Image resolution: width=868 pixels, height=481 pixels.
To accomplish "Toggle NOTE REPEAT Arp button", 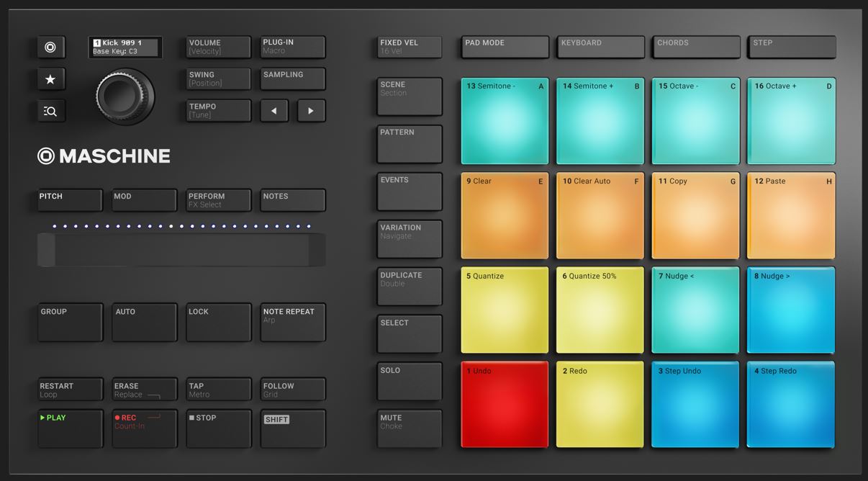I will point(293,323).
